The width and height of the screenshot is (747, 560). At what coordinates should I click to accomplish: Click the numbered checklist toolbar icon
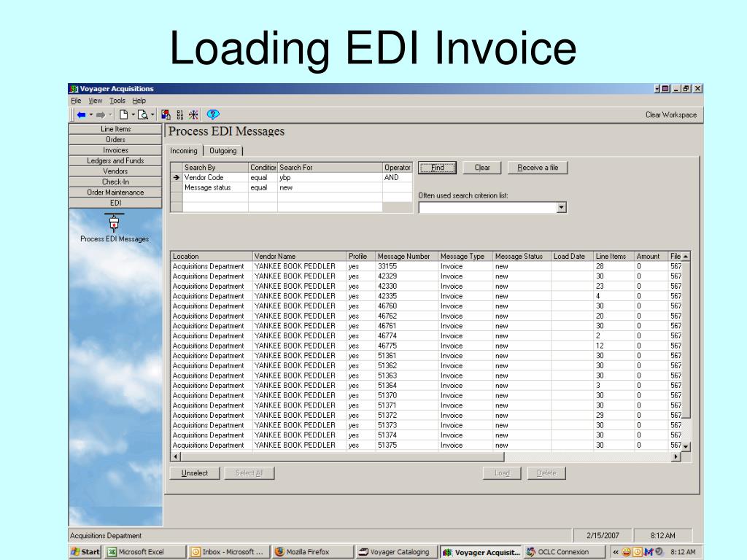pyautogui.click(x=179, y=114)
